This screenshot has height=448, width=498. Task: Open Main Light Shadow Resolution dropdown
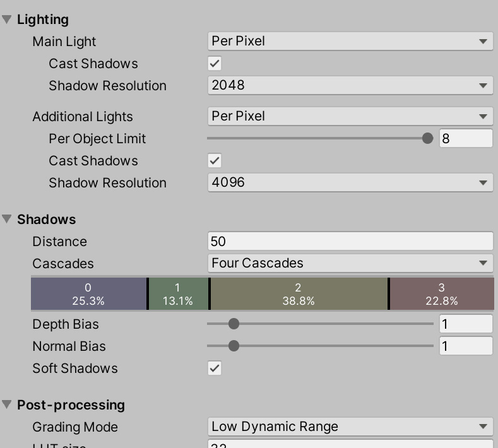(350, 85)
